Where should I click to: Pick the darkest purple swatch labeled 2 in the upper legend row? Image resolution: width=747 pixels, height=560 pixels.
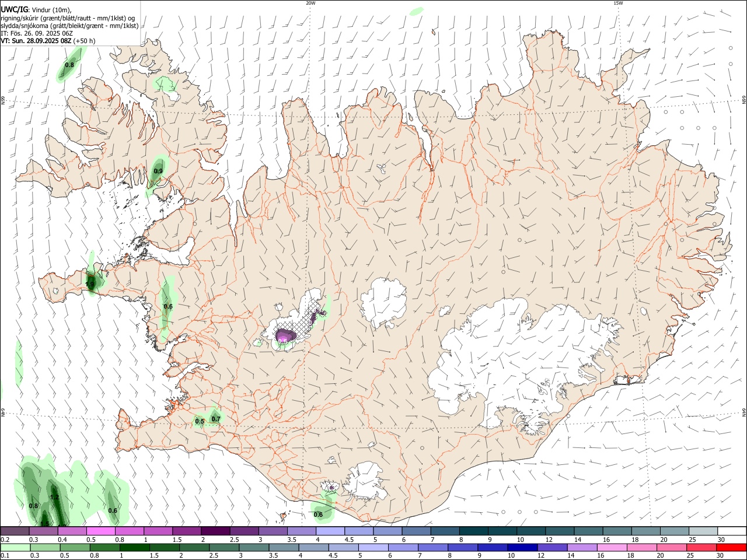pyautogui.click(x=215, y=531)
